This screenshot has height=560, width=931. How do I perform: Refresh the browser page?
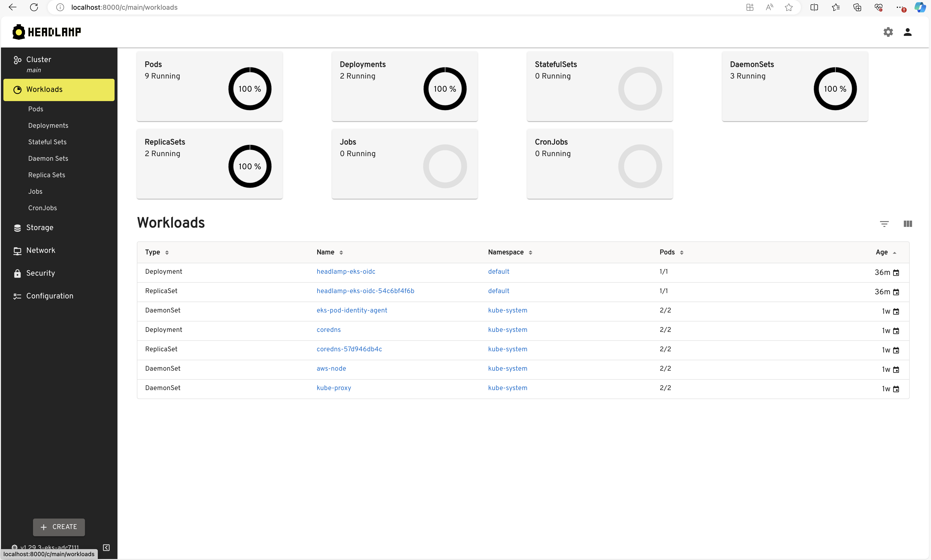click(34, 7)
